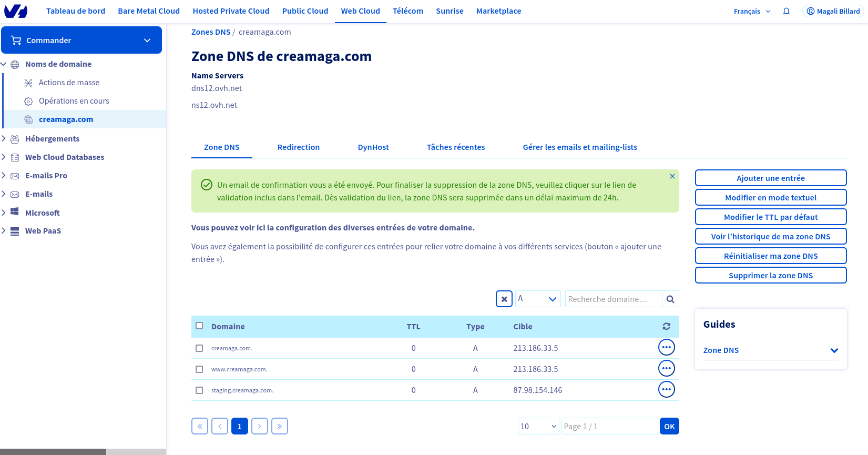Click the domain search magnifier icon
The height and width of the screenshot is (455, 868).
click(x=670, y=299)
